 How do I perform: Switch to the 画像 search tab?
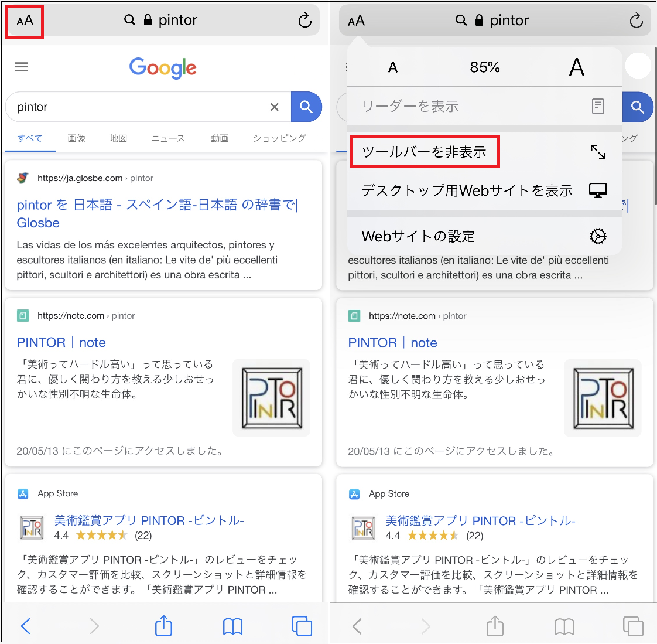click(76, 138)
